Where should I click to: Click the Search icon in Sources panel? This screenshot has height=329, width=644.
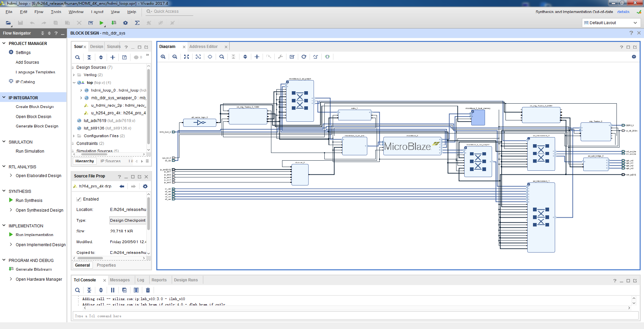point(77,57)
